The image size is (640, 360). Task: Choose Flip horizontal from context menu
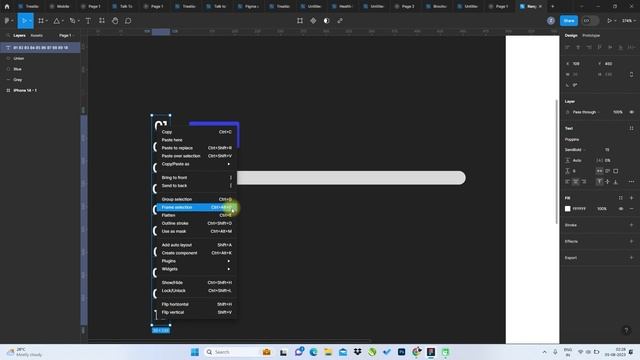click(196, 304)
